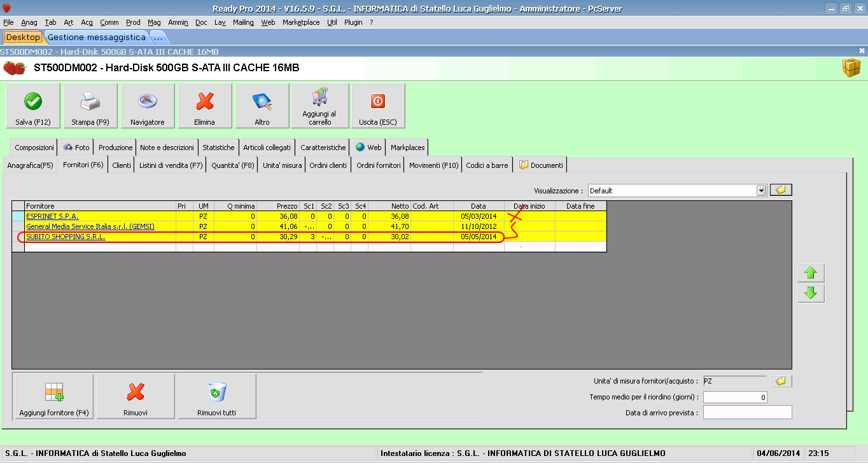Image resolution: width=868 pixels, height=463 pixels.
Task: Open the Statistiche tab
Action: (218, 148)
